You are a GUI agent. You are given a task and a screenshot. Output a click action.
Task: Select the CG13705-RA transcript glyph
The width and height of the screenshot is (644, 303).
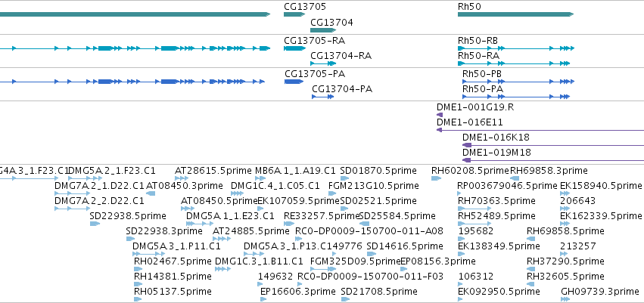[294, 48]
